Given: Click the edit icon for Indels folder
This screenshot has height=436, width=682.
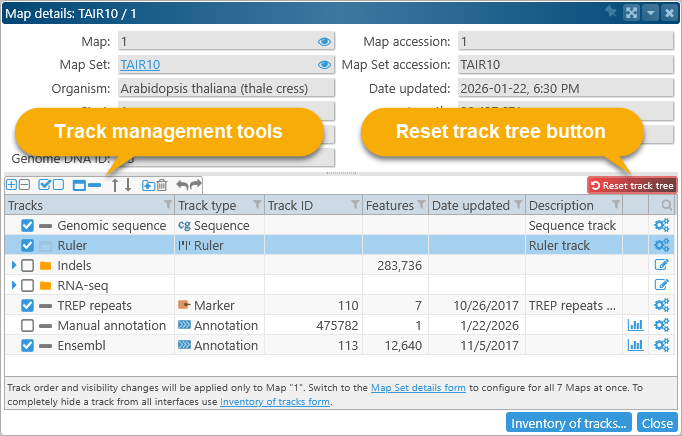Looking at the screenshot, I should (660, 265).
